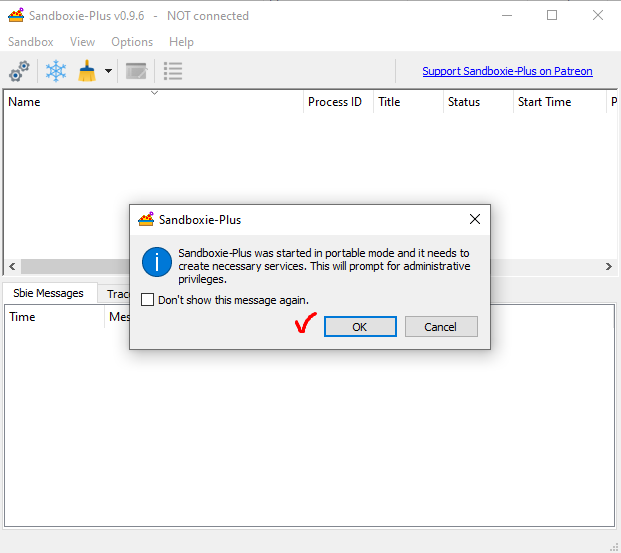Cancel the portable mode dialog
The width and height of the screenshot is (621, 553).
[x=441, y=327]
